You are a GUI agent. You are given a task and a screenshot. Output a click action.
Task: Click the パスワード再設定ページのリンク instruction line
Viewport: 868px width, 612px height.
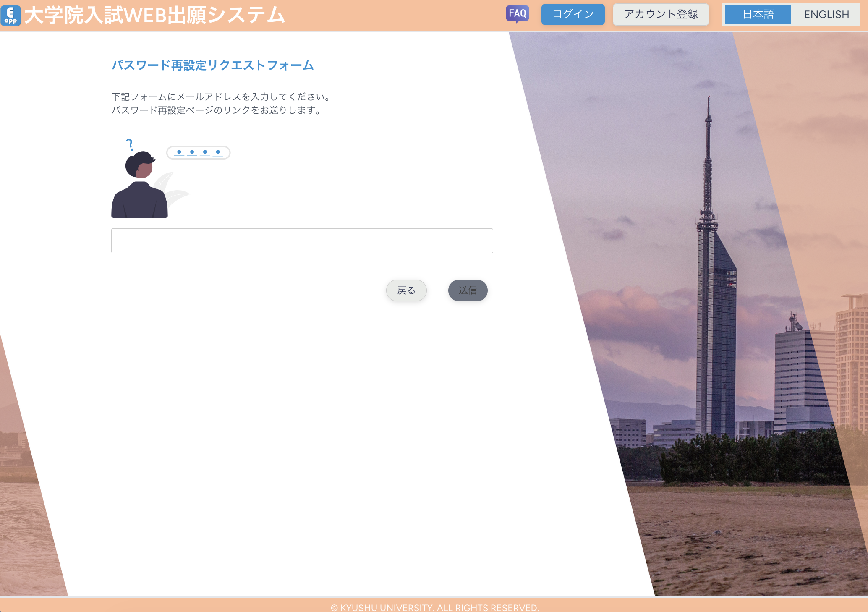216,110
